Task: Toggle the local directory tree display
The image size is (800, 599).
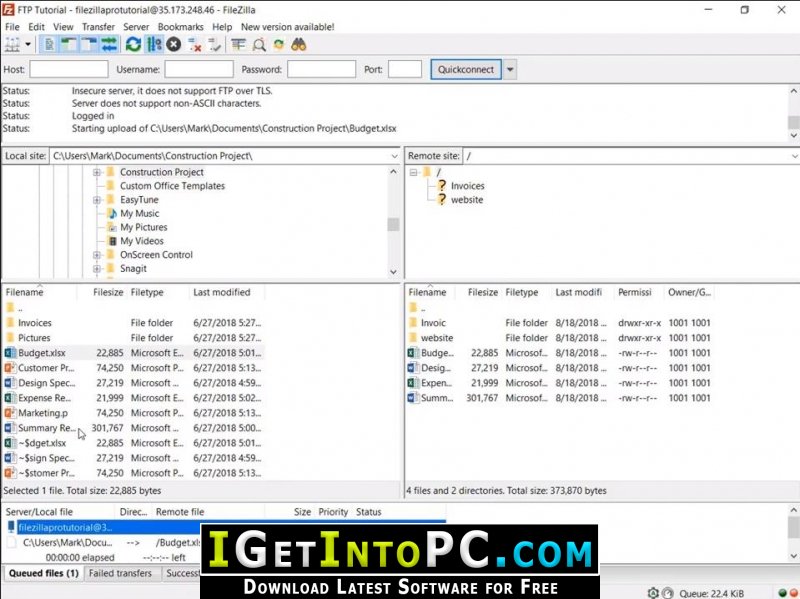Action: point(69,45)
